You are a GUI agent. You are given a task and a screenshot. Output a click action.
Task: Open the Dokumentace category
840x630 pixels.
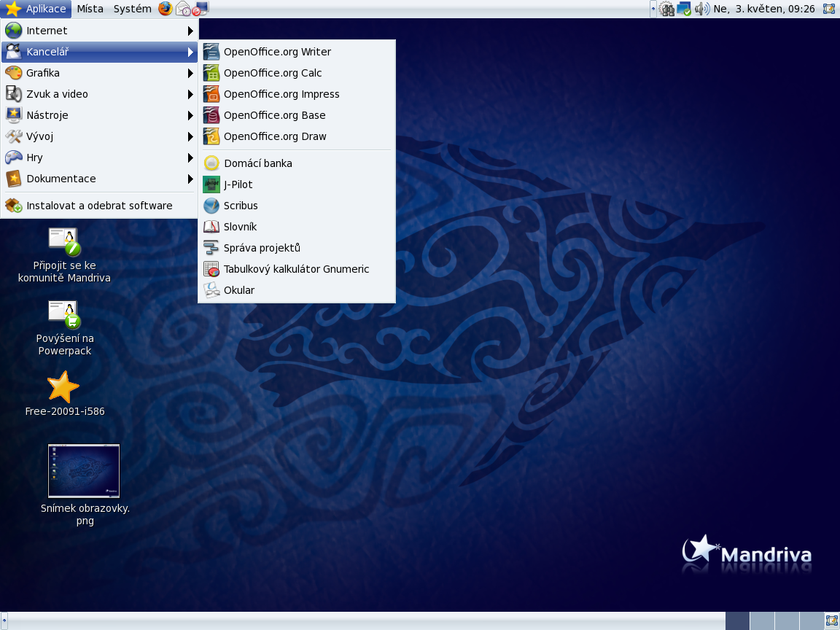99,179
